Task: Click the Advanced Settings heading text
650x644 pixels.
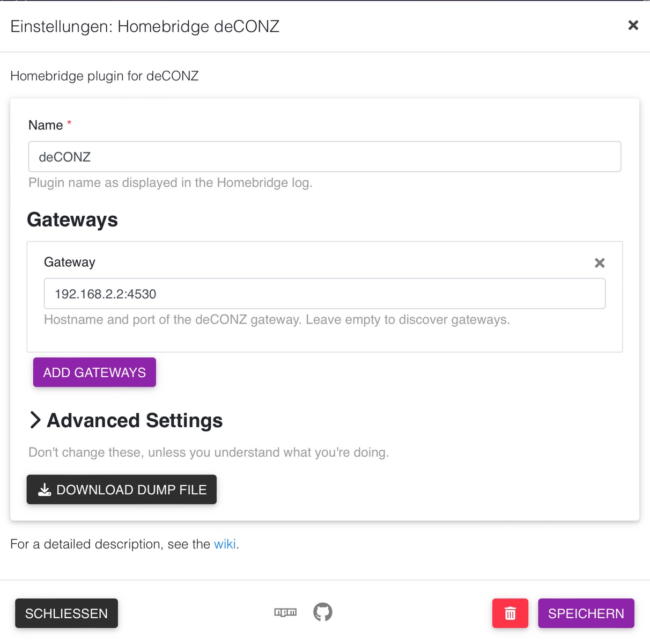Action: click(135, 421)
